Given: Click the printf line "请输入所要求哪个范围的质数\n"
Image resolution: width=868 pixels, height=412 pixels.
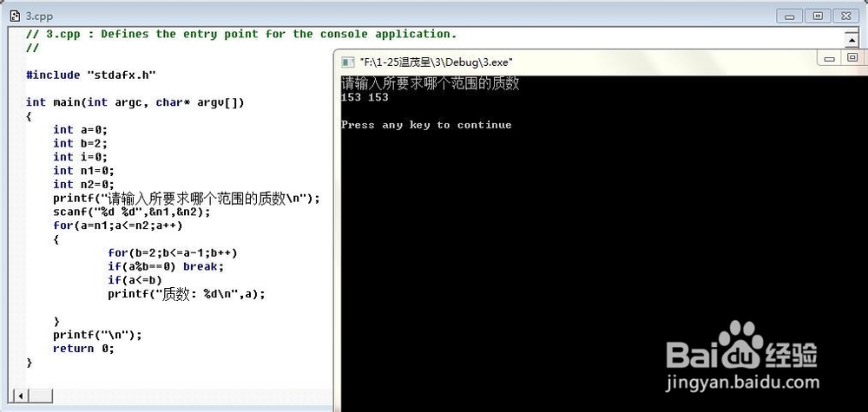Looking at the screenshot, I should click(187, 199).
